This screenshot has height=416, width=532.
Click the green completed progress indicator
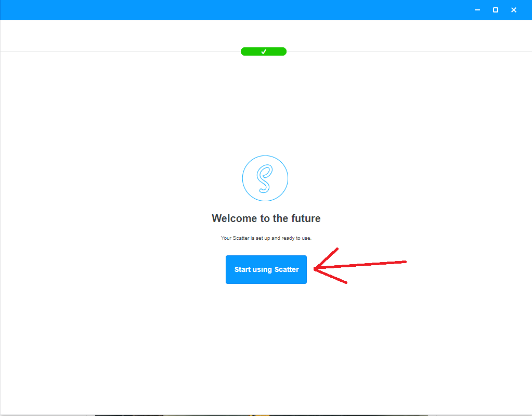pos(264,51)
